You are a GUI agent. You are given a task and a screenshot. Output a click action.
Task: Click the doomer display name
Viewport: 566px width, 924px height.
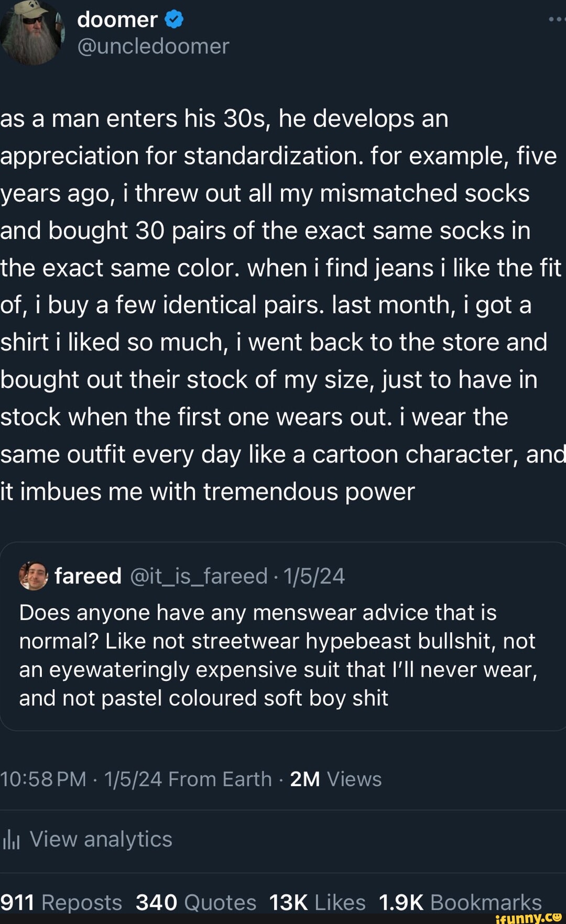(117, 20)
